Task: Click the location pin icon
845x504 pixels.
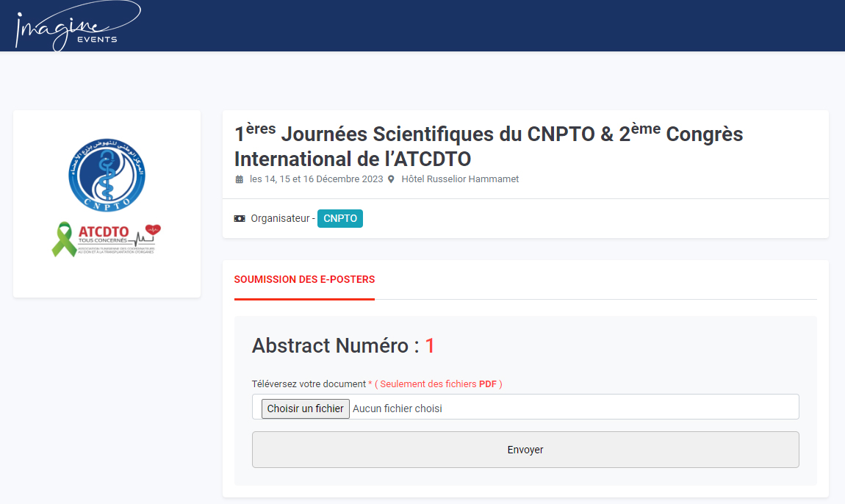Action: [x=391, y=179]
